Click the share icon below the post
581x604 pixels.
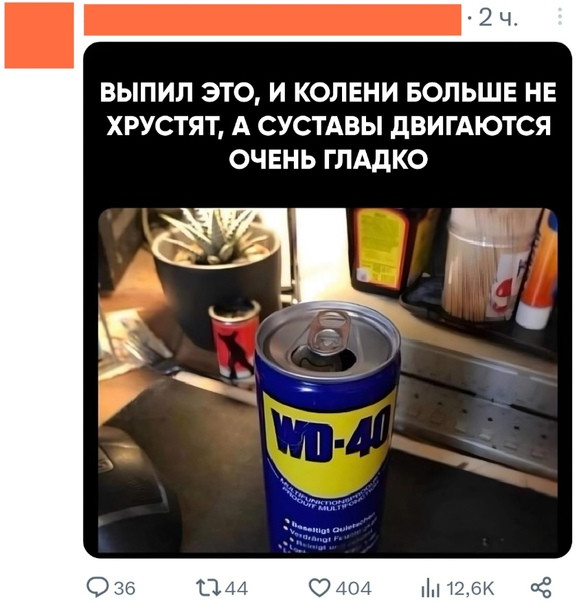(x=541, y=587)
